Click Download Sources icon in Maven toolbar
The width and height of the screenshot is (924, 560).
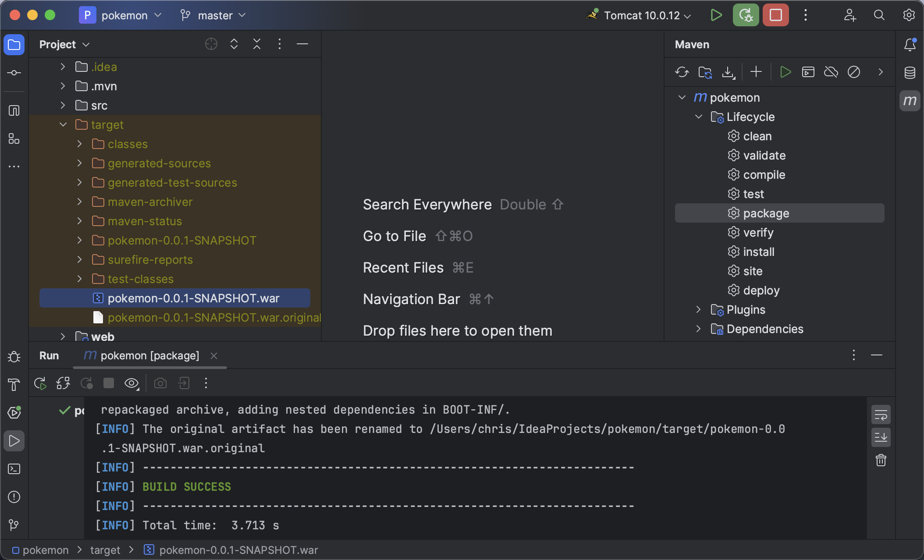(x=728, y=72)
